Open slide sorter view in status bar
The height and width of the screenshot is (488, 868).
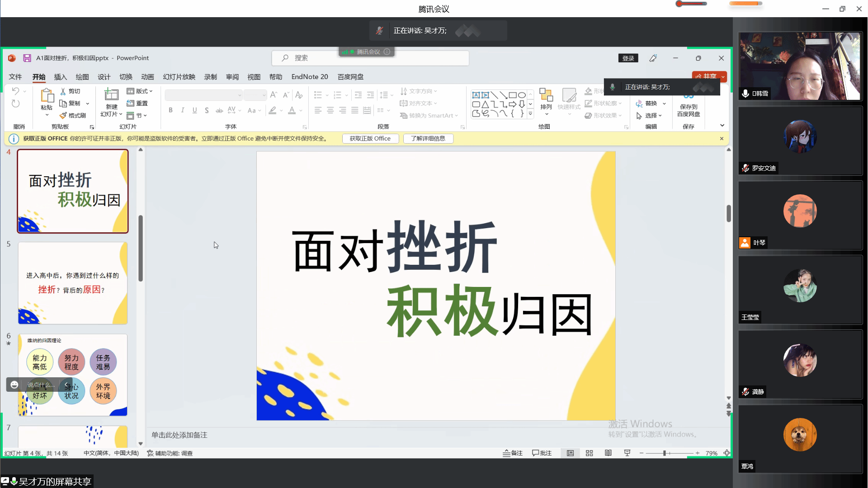tap(589, 453)
